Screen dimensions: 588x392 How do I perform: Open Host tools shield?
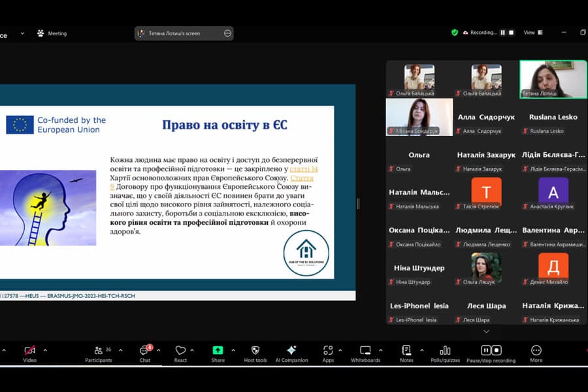tap(255, 351)
